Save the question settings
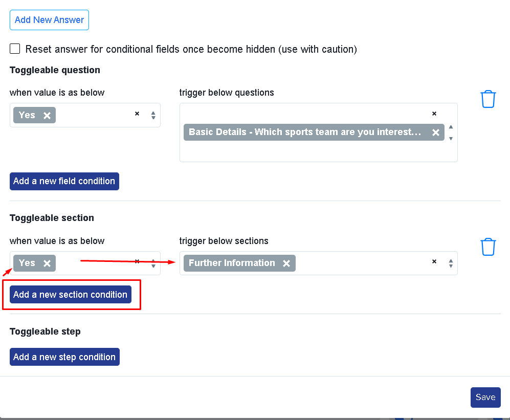510x420 pixels. [485, 397]
